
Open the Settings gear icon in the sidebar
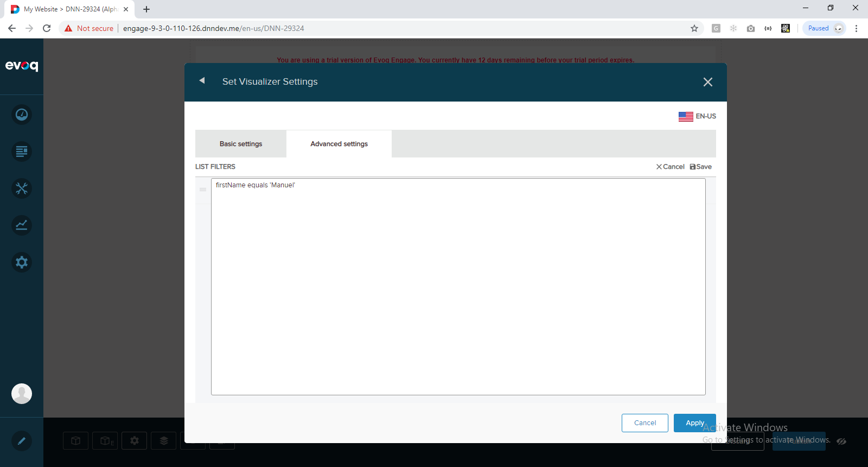22,262
